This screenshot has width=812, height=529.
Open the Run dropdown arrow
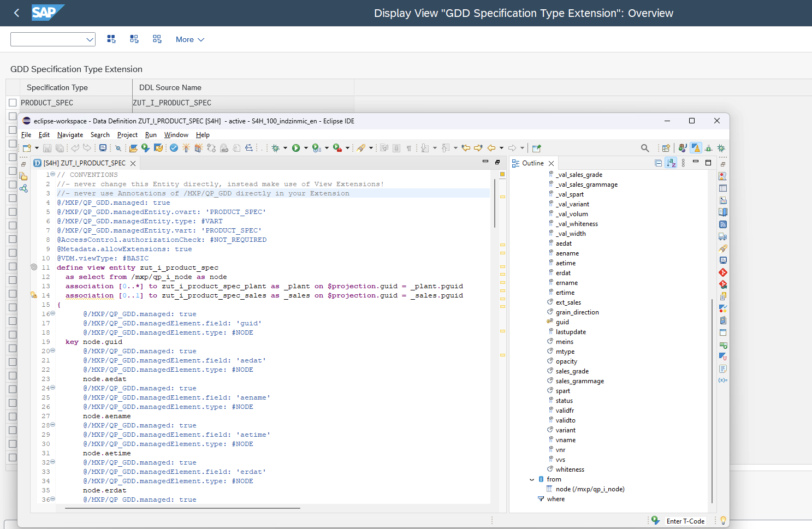tap(306, 148)
